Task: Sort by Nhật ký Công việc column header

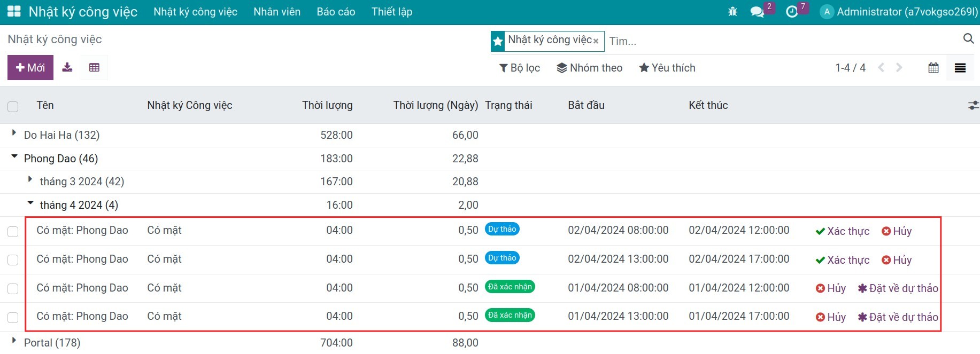Action: (190, 105)
